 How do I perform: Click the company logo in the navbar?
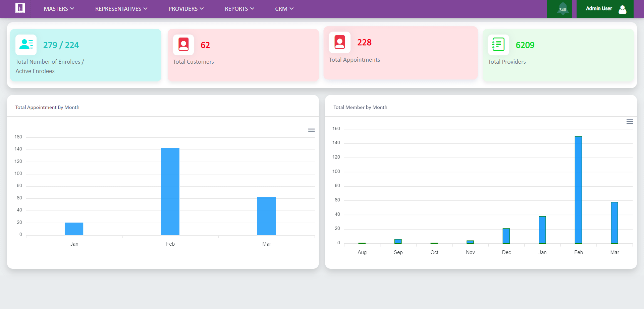[x=20, y=8]
